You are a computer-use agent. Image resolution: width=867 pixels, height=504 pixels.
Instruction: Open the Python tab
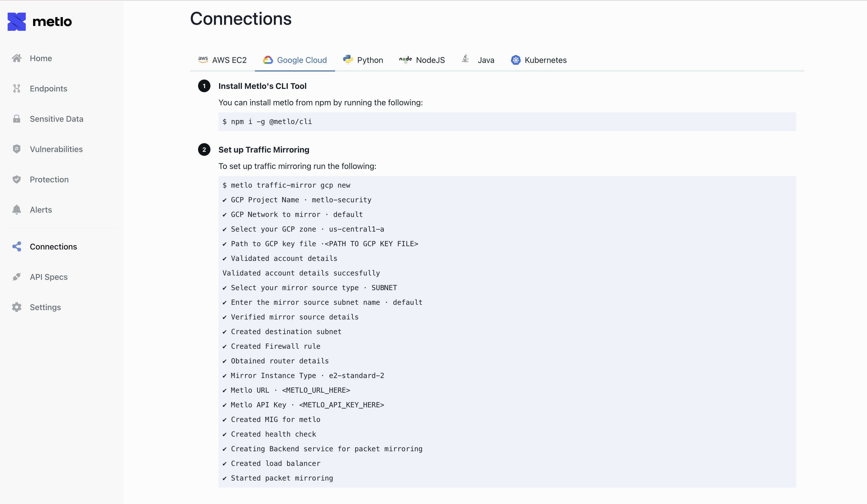coord(363,60)
